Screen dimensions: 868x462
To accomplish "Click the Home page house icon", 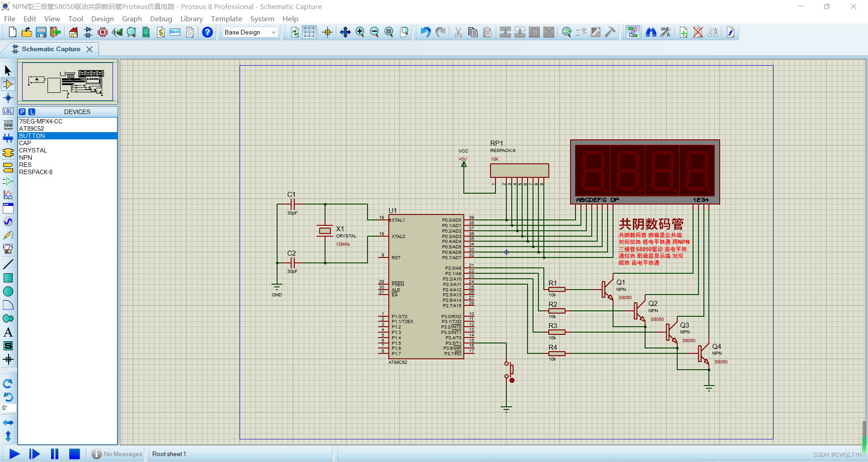I will pos(74,32).
